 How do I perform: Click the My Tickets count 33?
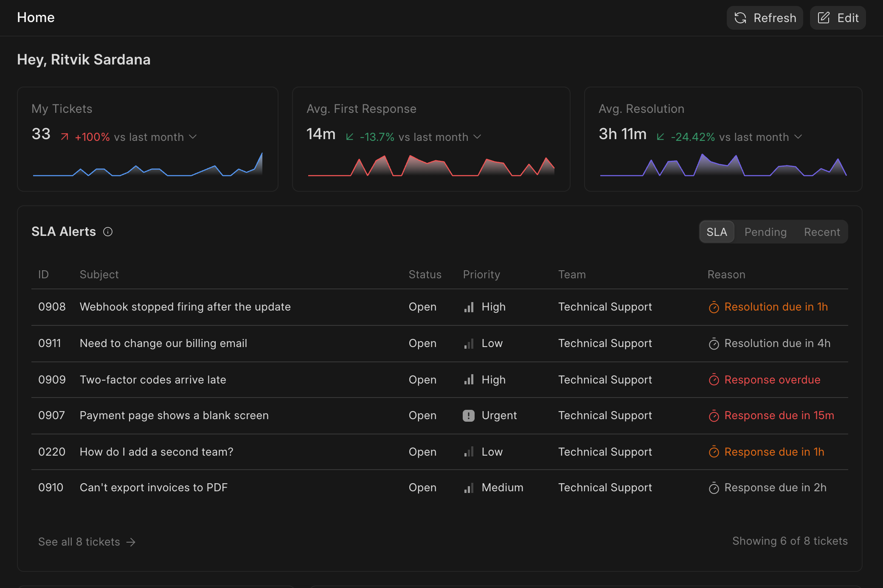coord(41,134)
